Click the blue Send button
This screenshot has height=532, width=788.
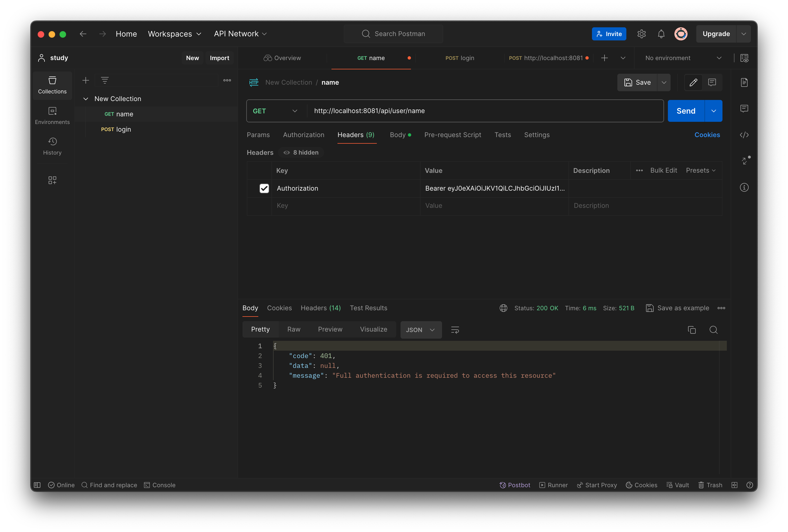click(686, 111)
